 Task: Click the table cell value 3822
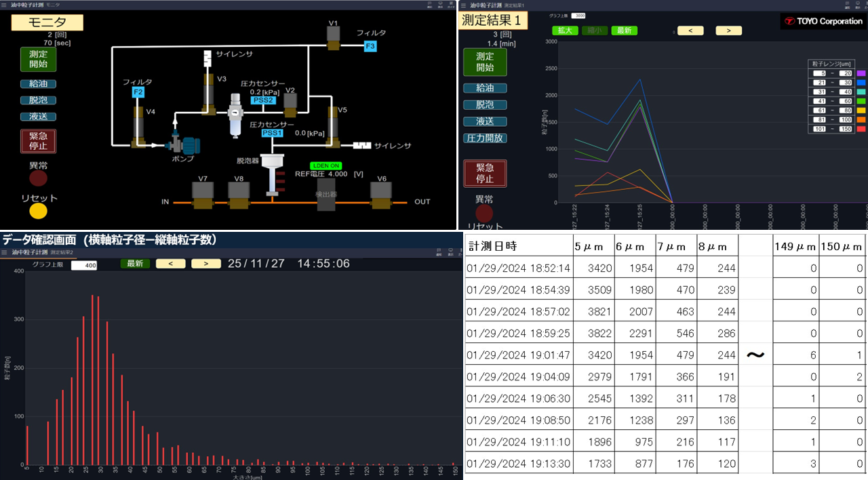click(594, 333)
